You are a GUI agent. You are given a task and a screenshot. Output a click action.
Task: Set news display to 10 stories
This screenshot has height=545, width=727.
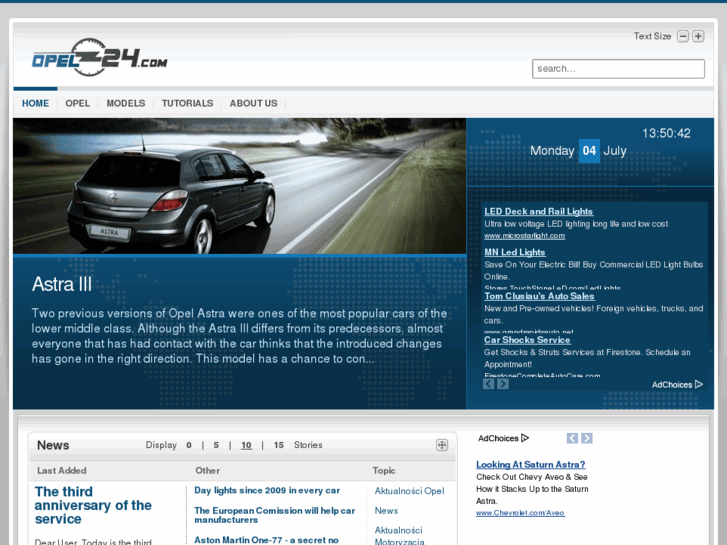246,445
